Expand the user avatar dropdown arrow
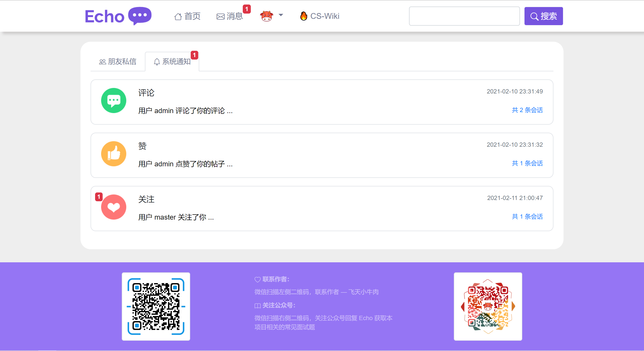This screenshot has height=351, width=644. [281, 15]
